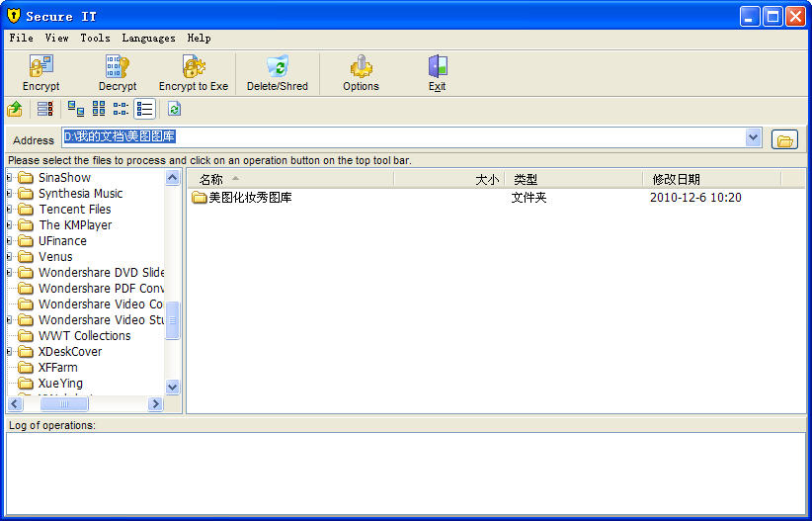The height and width of the screenshot is (521, 812).
Task: Select the 美图化妆秀图库 folder name
Action: tap(250, 198)
